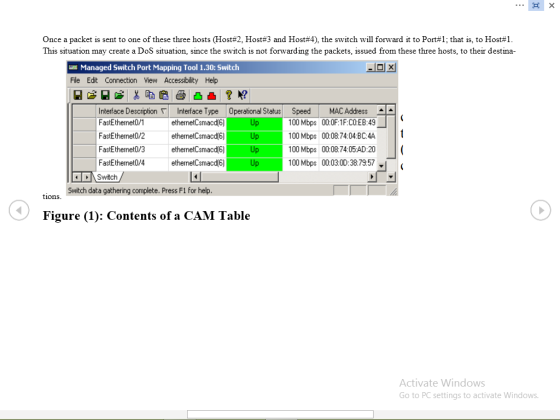Select the FastEthernet0/3 row
Screen dimensions: 560x420
point(224,150)
